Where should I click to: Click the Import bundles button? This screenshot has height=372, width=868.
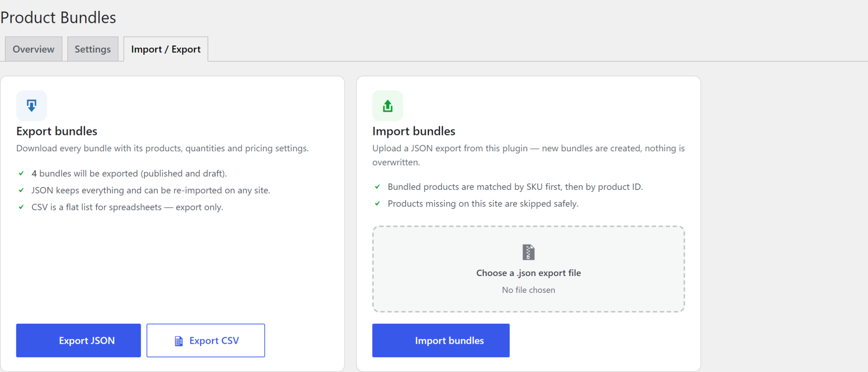(x=441, y=341)
